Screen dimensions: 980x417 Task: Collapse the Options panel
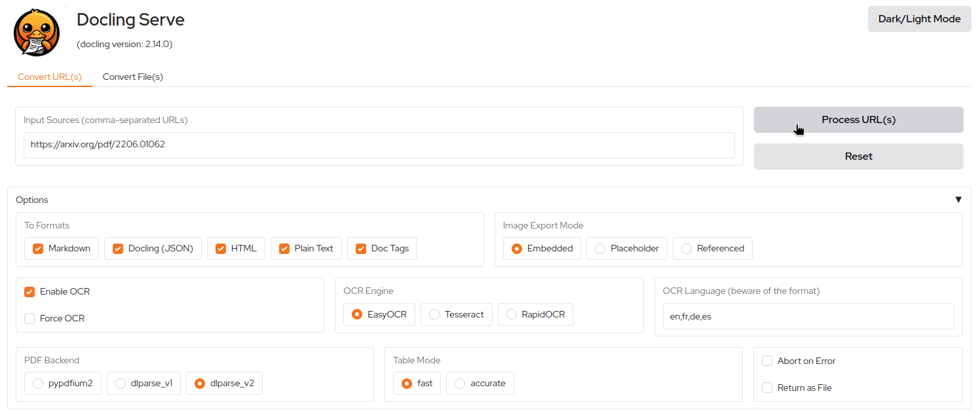coord(958,199)
